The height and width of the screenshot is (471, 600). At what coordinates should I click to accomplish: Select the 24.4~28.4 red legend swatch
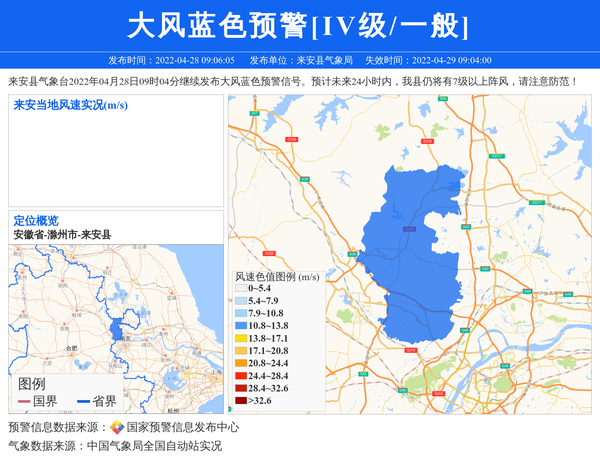click(x=241, y=376)
